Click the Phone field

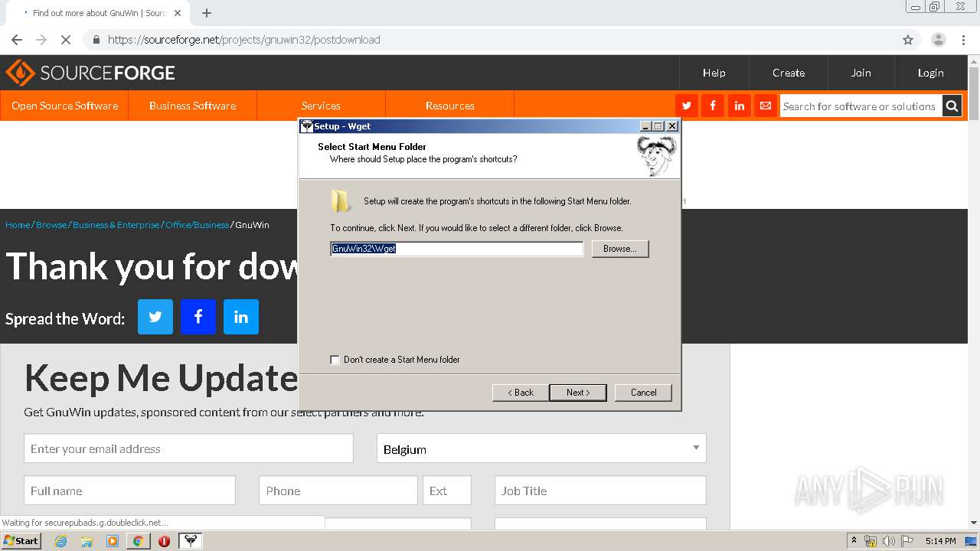338,491
